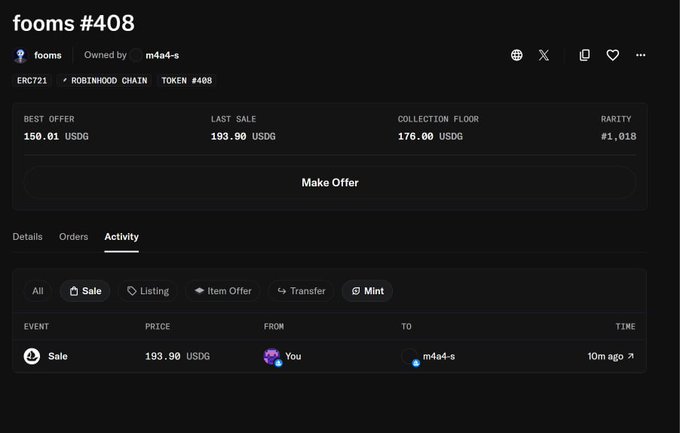Click the TOKEN #408 tag
The height and width of the screenshot is (433, 680).
pyautogui.click(x=186, y=81)
